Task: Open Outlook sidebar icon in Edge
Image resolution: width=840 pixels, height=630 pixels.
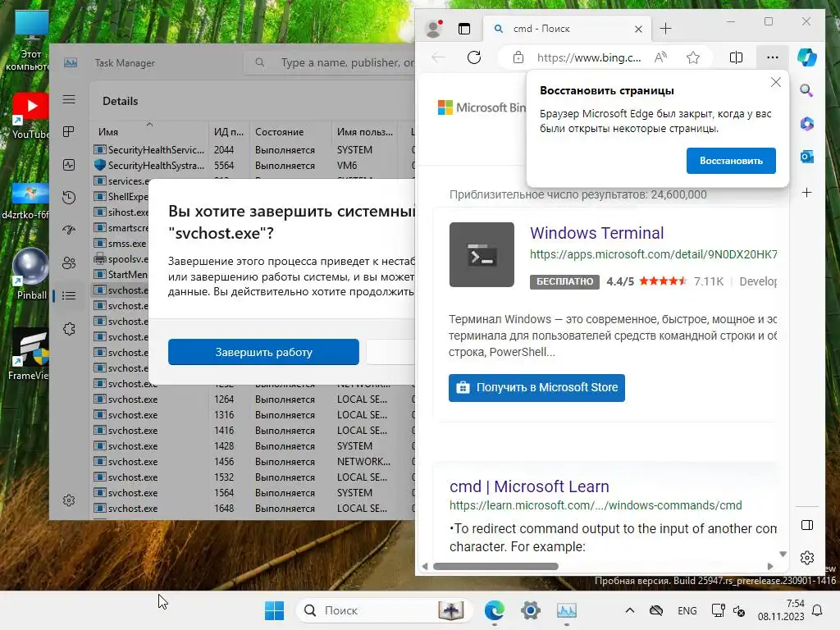Action: 807,157
